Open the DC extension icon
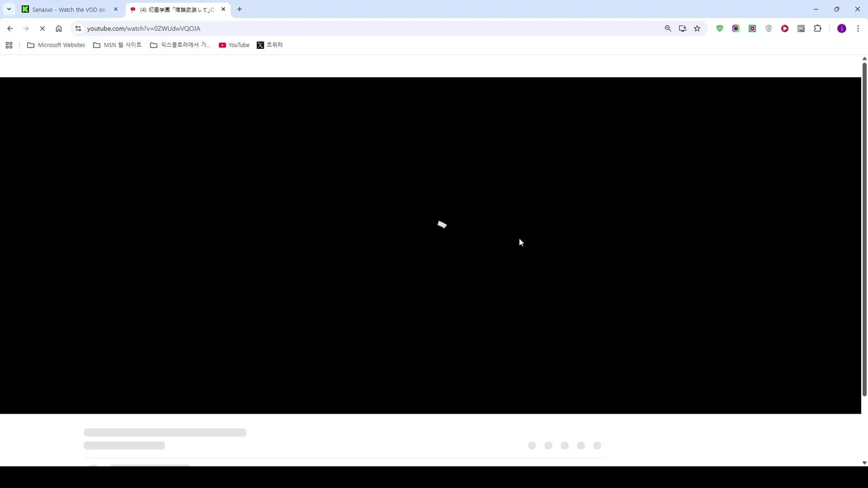The width and height of the screenshot is (868, 488). pyautogui.click(x=801, y=28)
